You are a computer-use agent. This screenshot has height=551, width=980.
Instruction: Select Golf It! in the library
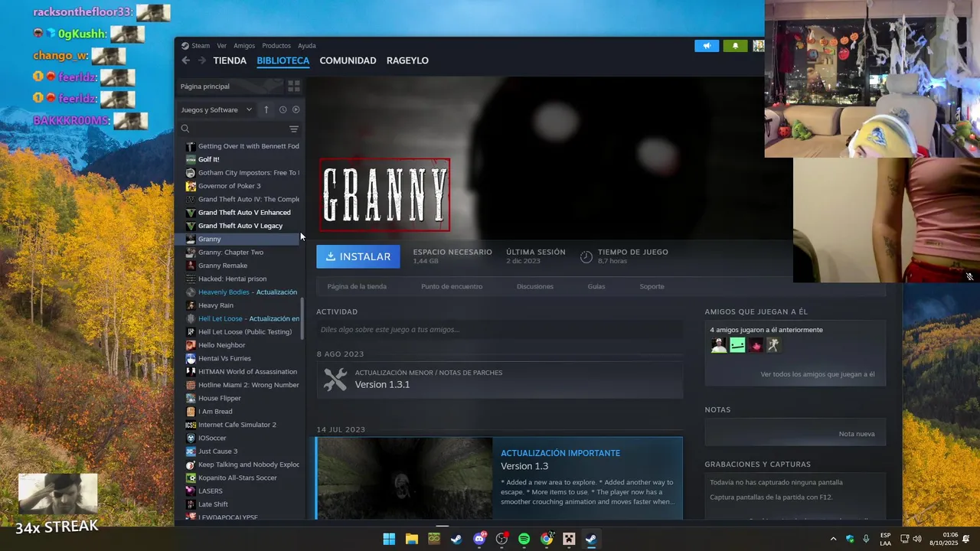242,159
